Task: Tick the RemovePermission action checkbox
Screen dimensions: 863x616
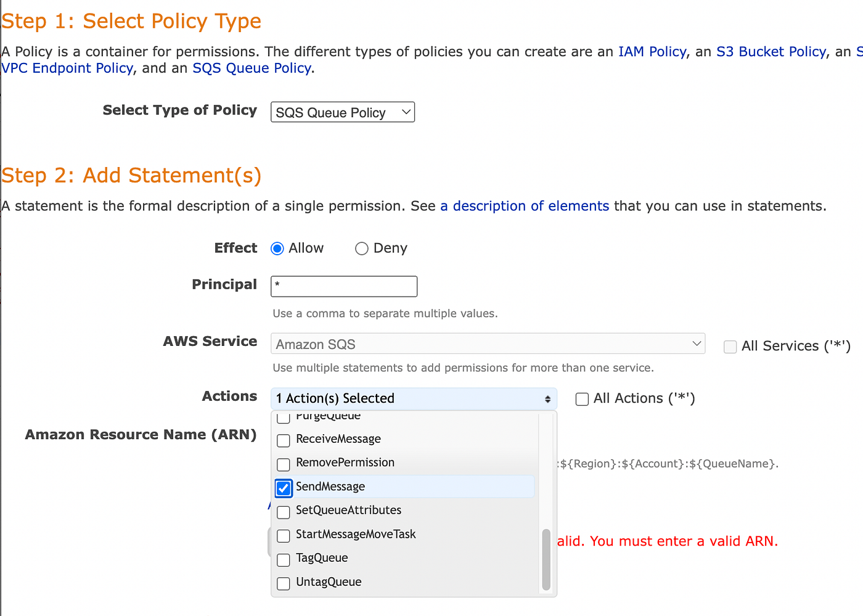Action: point(284,464)
